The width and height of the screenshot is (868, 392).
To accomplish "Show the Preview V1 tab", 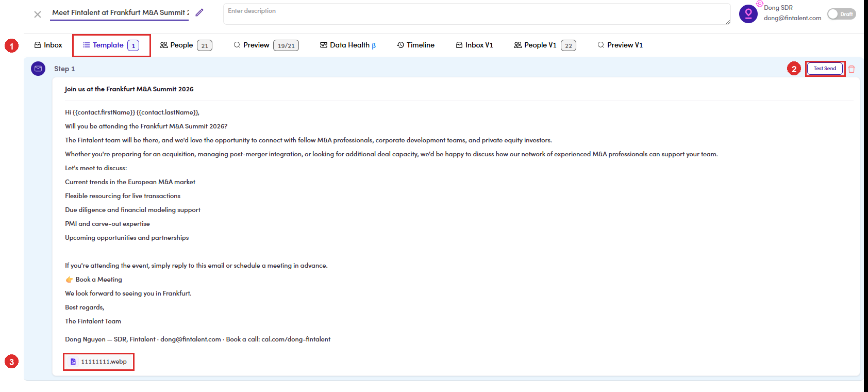I will [620, 45].
